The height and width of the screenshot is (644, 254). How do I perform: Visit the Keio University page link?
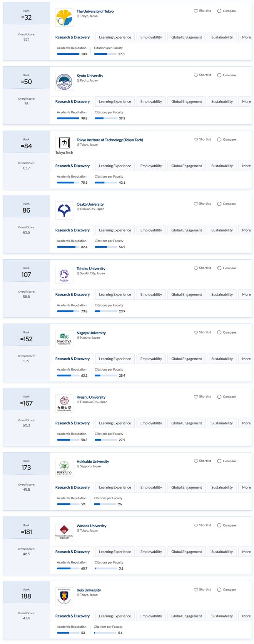point(89,590)
